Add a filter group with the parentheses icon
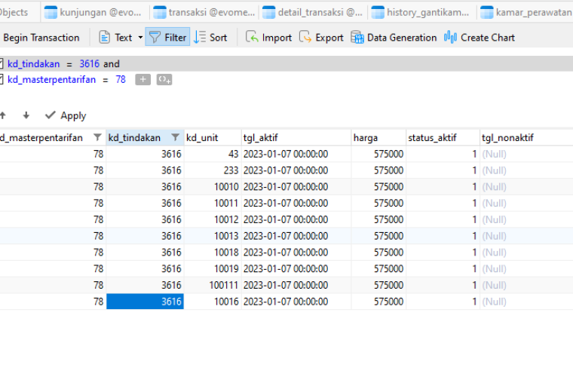Image resolution: width=573 pixels, height=392 pixels. pyautogui.click(x=164, y=79)
